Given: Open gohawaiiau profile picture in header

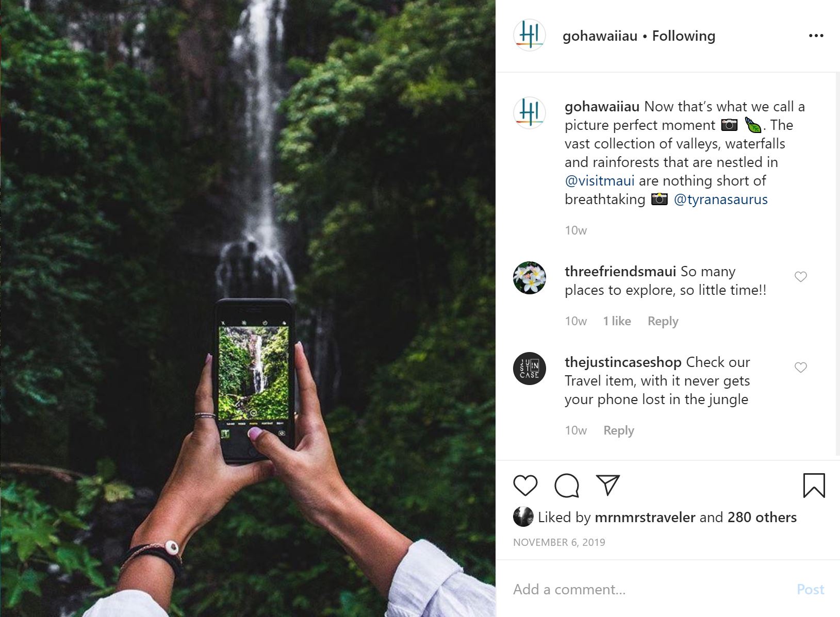Looking at the screenshot, I should [530, 36].
